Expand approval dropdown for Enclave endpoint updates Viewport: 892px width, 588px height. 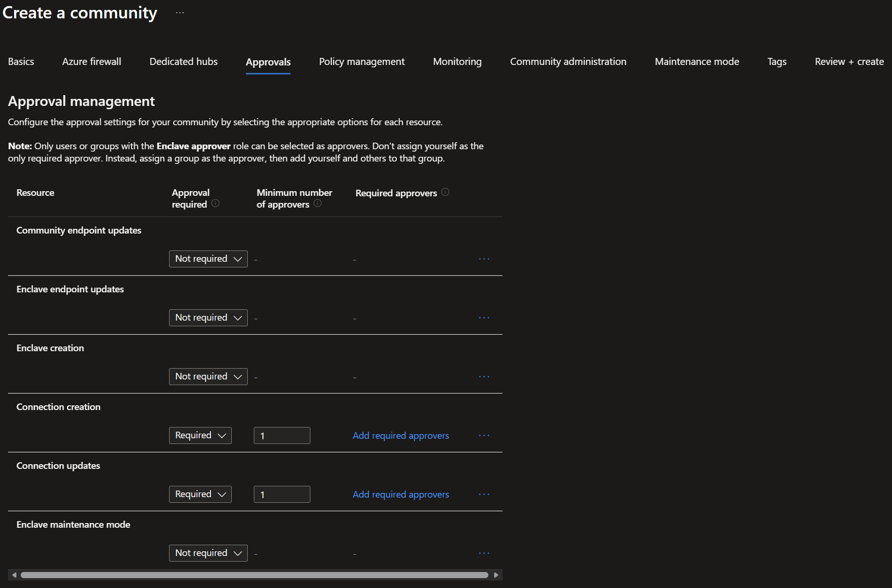coord(208,318)
